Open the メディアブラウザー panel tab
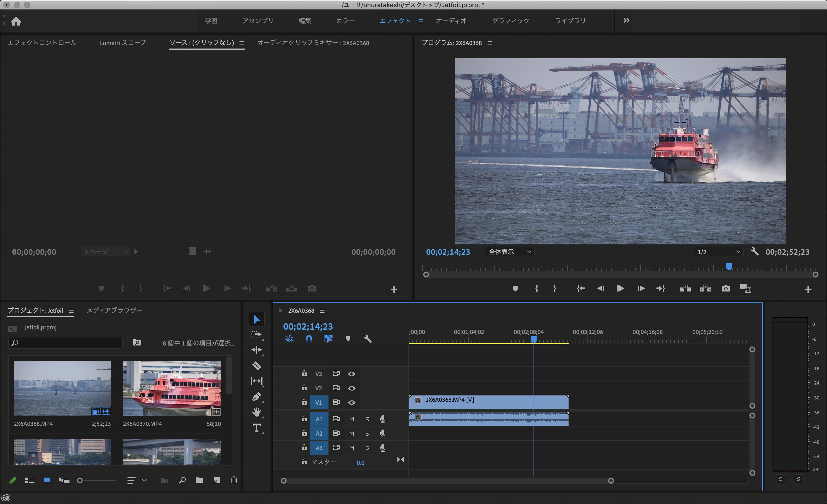Screen dimensions: 827x504 (x=115, y=310)
